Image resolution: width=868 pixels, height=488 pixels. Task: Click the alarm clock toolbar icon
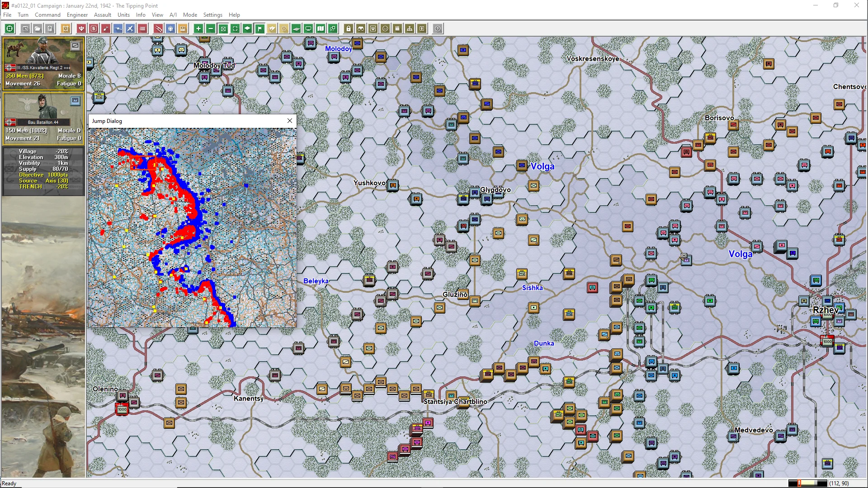[x=66, y=28]
